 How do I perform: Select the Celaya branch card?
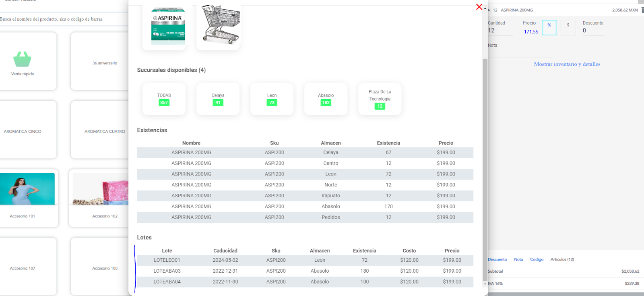tap(218, 99)
